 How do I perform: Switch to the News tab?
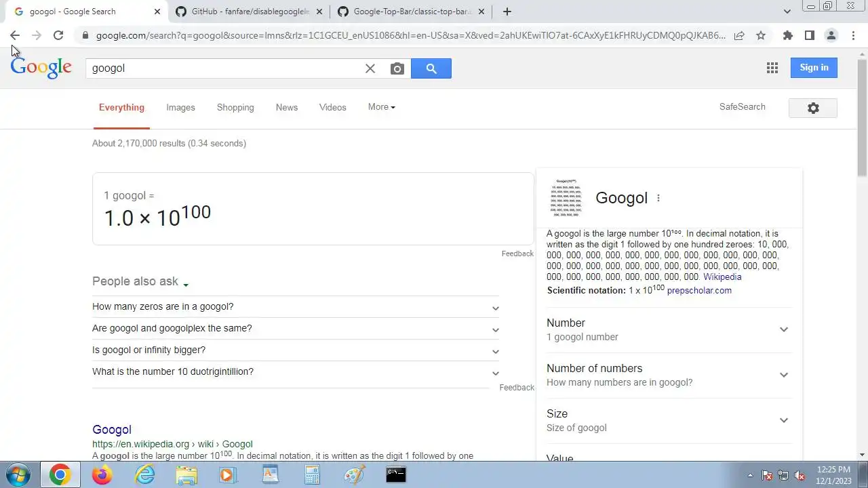coord(287,108)
